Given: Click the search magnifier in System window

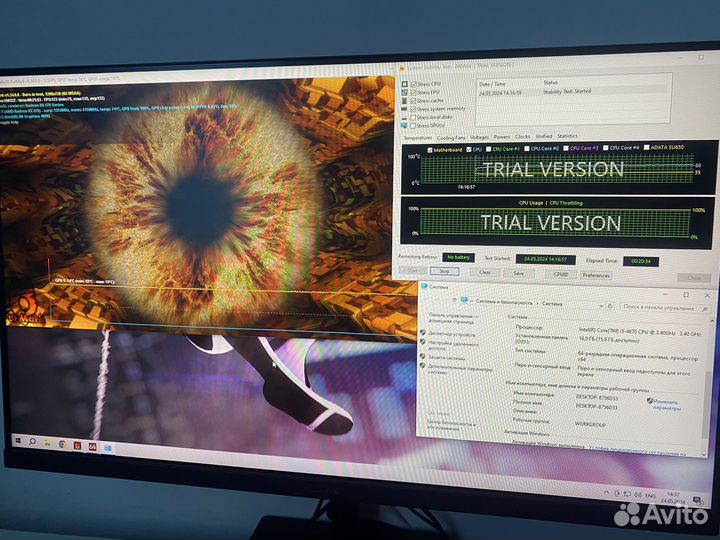Looking at the screenshot, I should 705,309.
